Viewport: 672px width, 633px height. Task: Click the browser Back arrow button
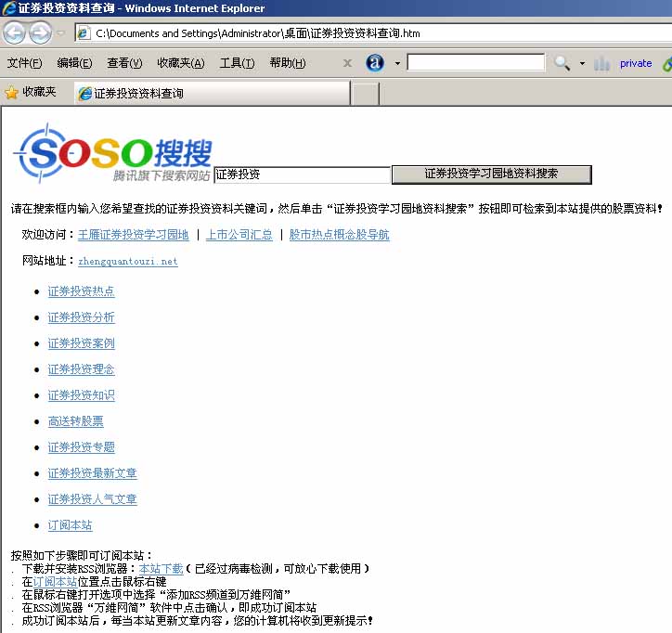tap(15, 33)
